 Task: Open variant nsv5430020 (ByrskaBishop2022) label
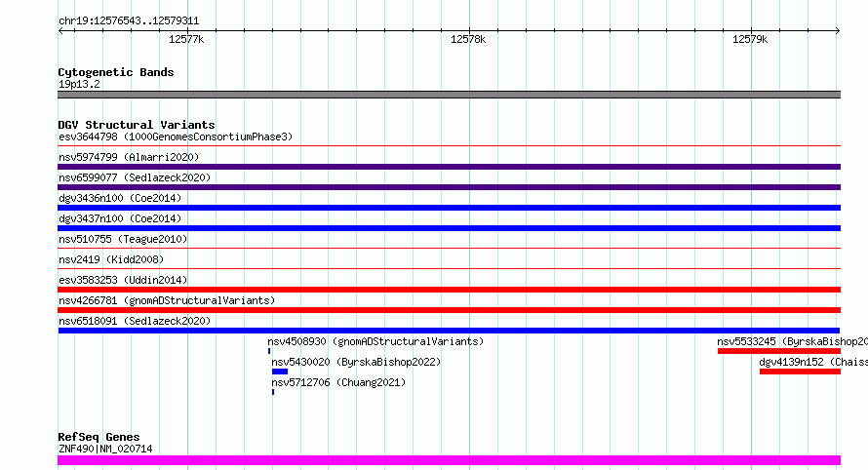356,362
